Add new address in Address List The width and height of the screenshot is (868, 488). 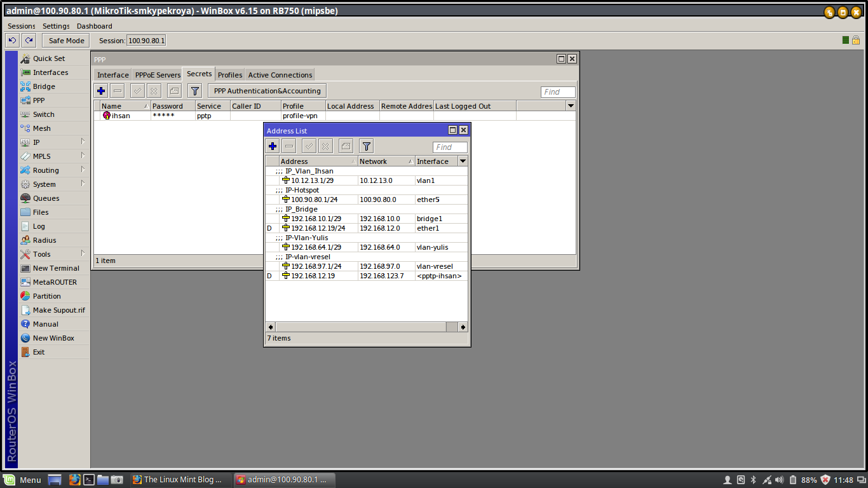click(273, 146)
